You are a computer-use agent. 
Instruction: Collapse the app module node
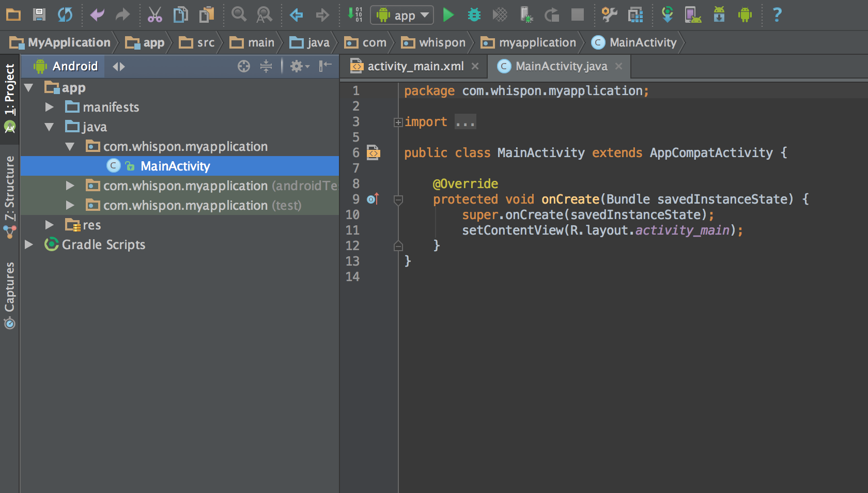29,88
